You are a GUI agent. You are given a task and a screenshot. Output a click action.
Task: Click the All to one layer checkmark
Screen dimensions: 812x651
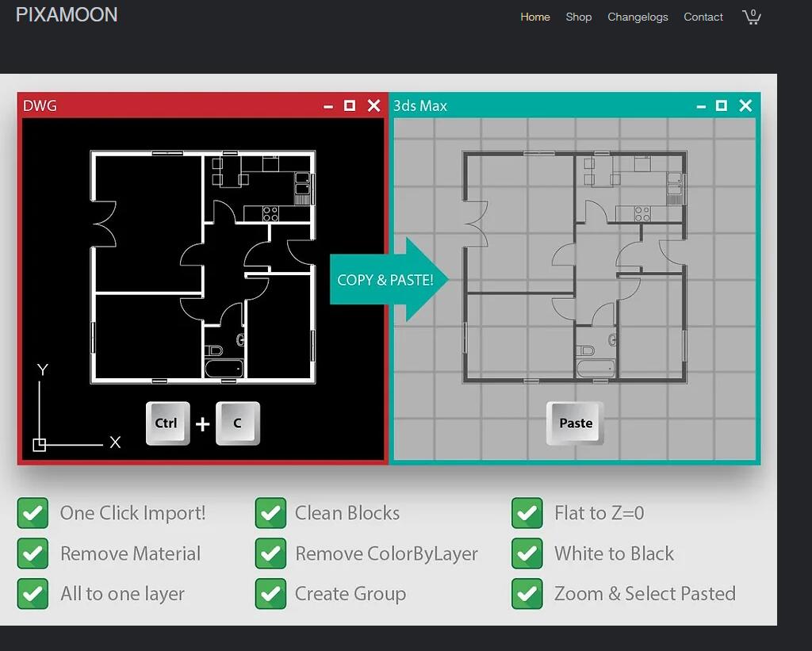(x=33, y=594)
